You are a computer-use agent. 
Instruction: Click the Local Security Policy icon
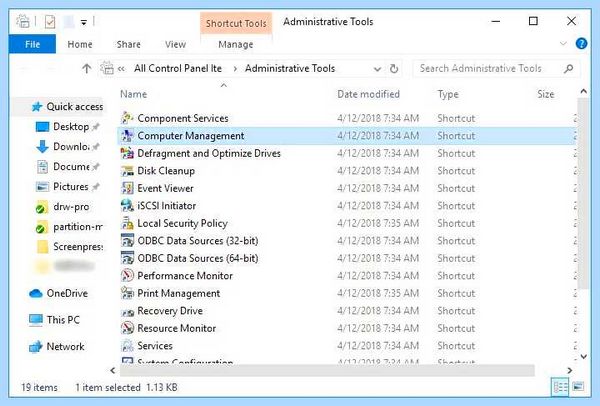coord(127,223)
